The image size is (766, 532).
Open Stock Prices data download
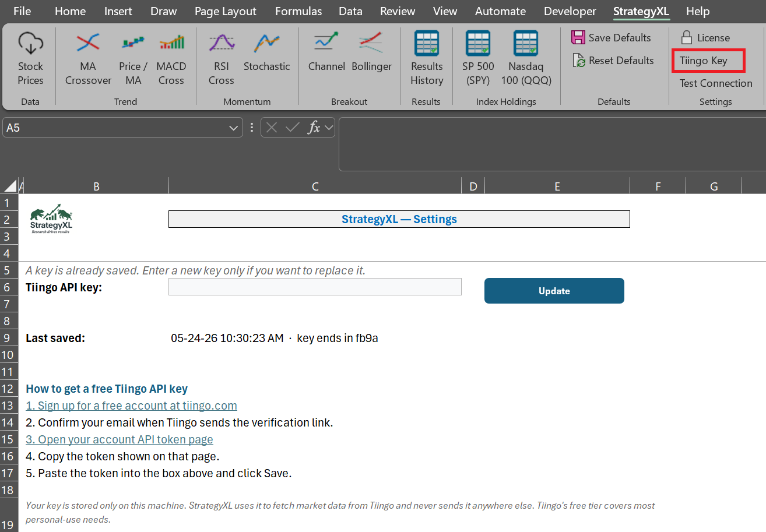30,58
